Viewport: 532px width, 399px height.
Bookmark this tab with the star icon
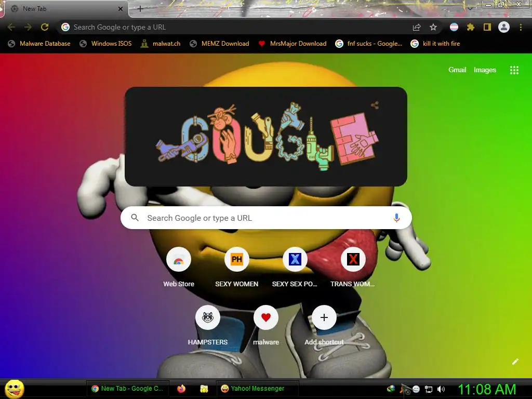pyautogui.click(x=433, y=27)
